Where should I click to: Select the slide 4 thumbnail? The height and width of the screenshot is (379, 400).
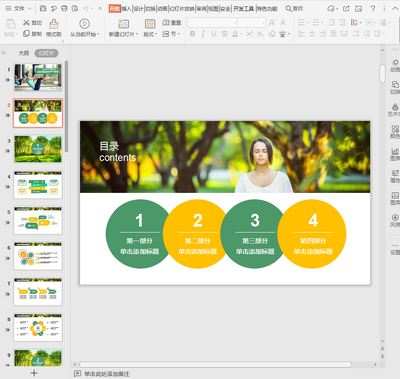coord(38,185)
